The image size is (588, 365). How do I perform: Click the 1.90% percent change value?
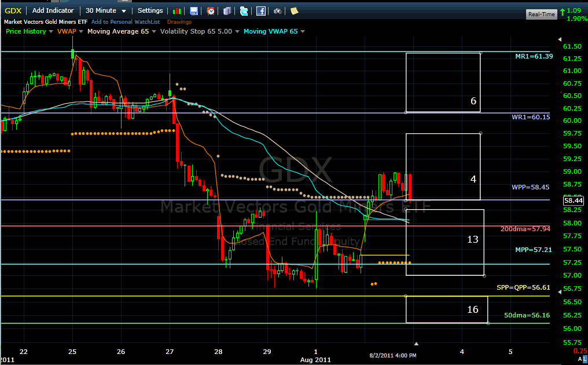pos(577,19)
